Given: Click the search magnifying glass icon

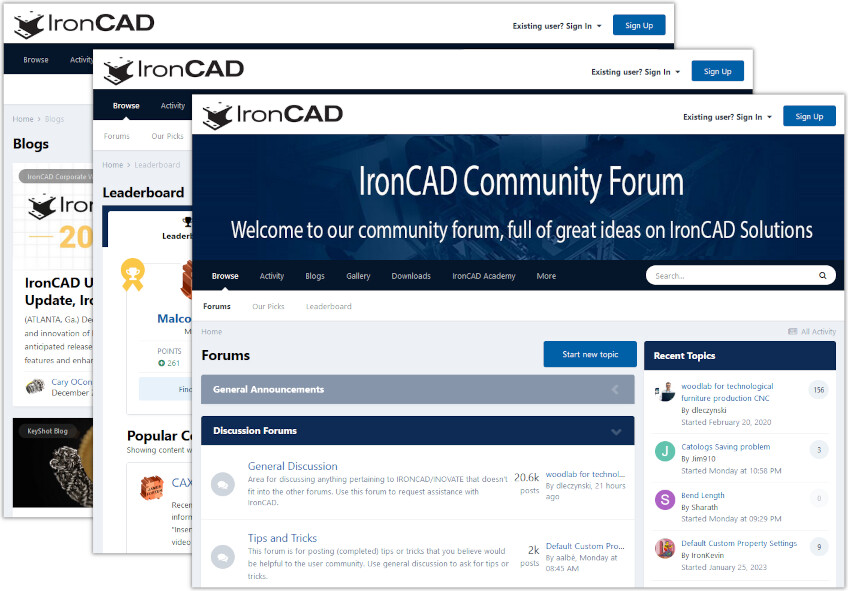Looking at the screenshot, I should point(822,275).
